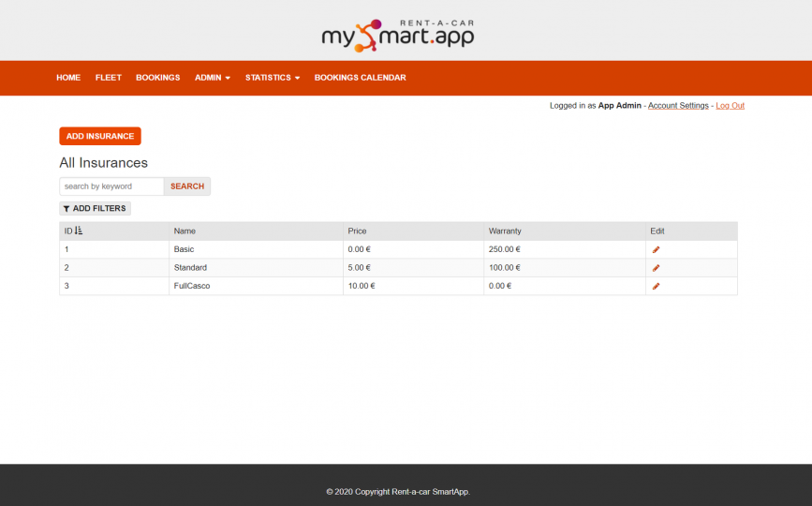Select the Basic name cell
This screenshot has height=506, width=812.
(x=256, y=249)
